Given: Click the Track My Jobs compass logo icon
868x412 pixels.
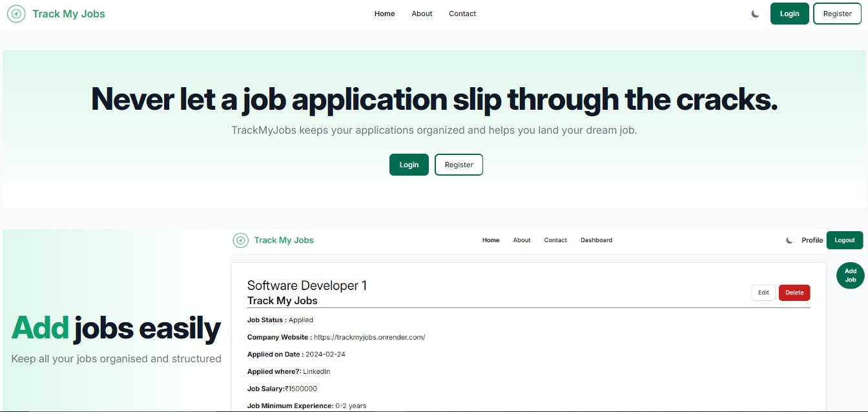Looking at the screenshot, I should 16,14.
